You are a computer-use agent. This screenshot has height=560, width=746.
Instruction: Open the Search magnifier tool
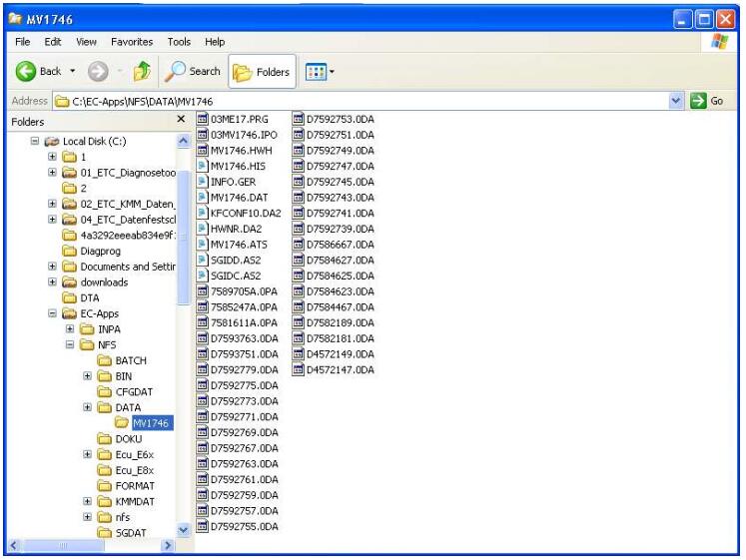pyautogui.click(x=175, y=71)
